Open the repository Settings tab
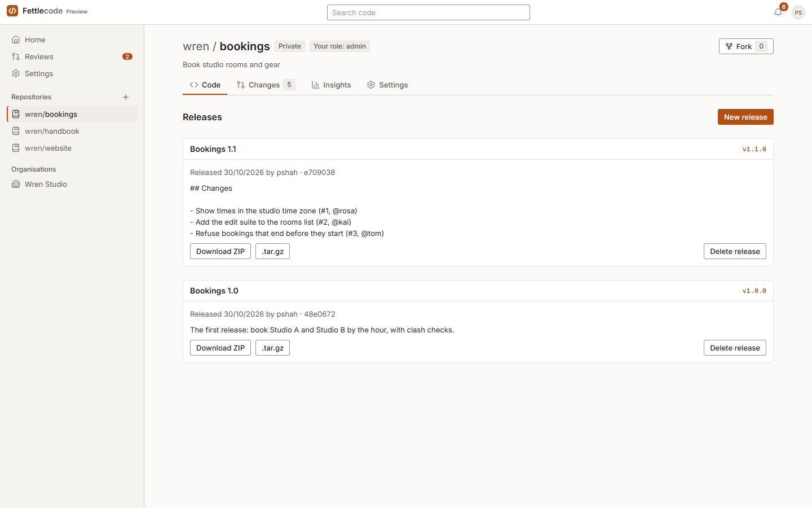The image size is (812, 508). pos(387,85)
